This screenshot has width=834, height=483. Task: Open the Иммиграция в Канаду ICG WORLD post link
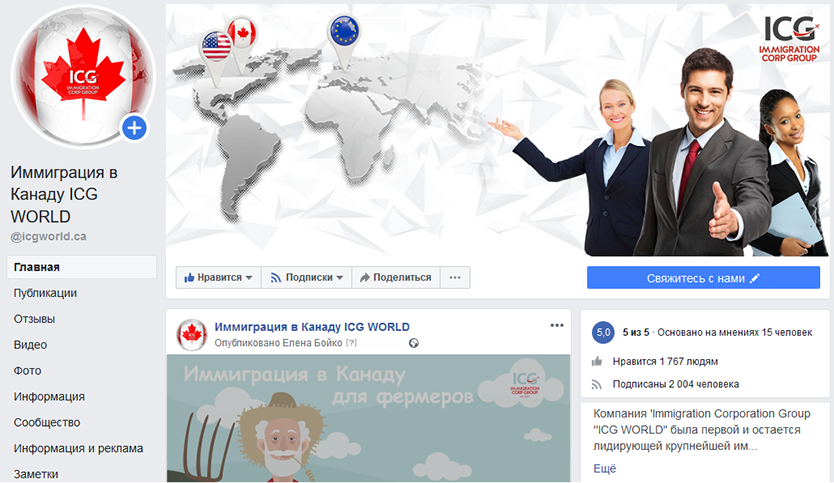tap(312, 327)
